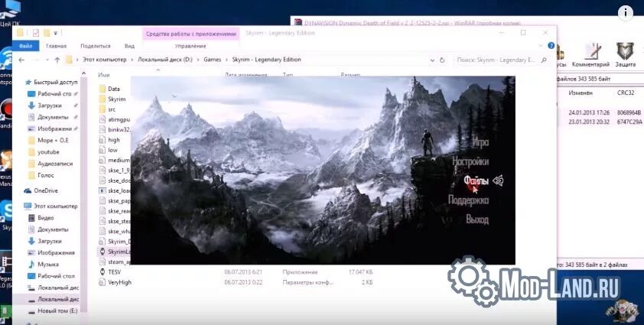The height and width of the screenshot is (325, 644).
Task: Select the atimgpu file
Action: click(115, 119)
